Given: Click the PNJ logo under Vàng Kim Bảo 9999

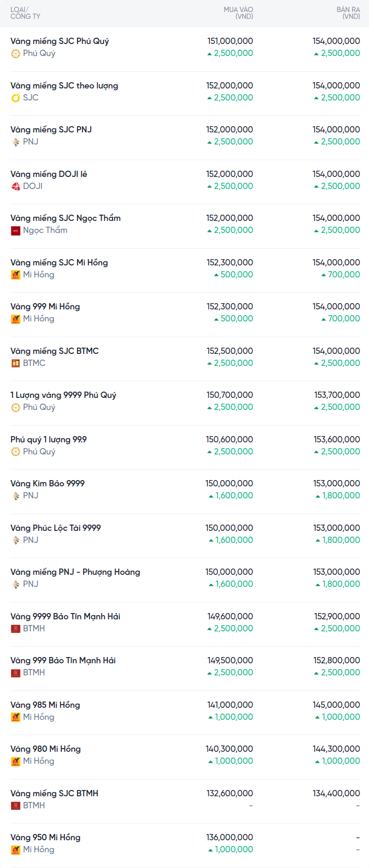Looking at the screenshot, I should tap(16, 496).
